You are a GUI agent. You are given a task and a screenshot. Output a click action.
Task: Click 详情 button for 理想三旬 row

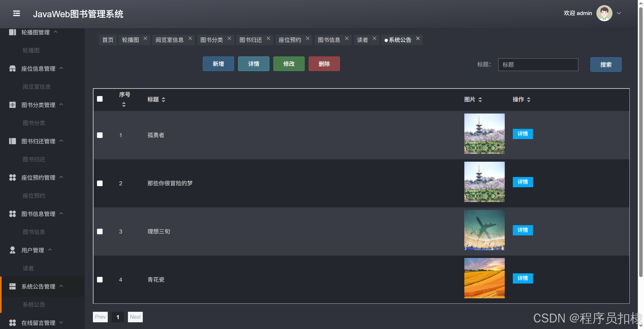click(523, 230)
